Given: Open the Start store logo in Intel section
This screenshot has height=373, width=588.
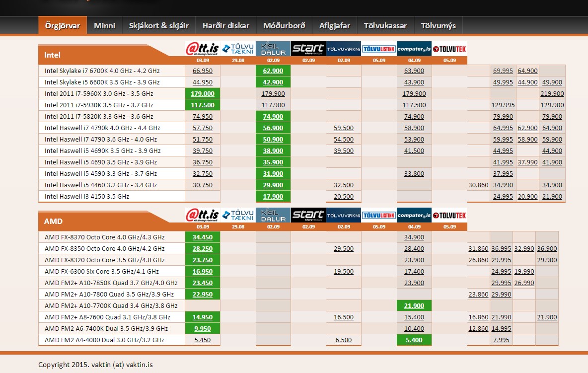Looking at the screenshot, I should tap(308, 48).
